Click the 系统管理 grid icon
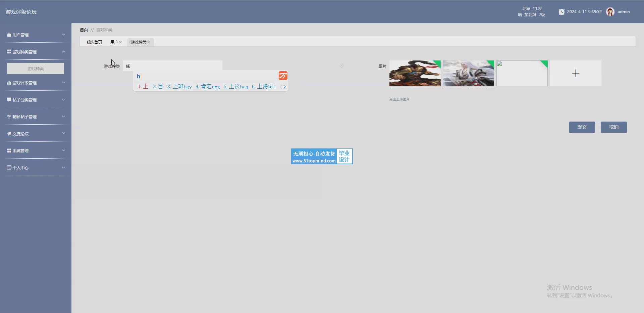The height and width of the screenshot is (313, 644). coord(9,150)
